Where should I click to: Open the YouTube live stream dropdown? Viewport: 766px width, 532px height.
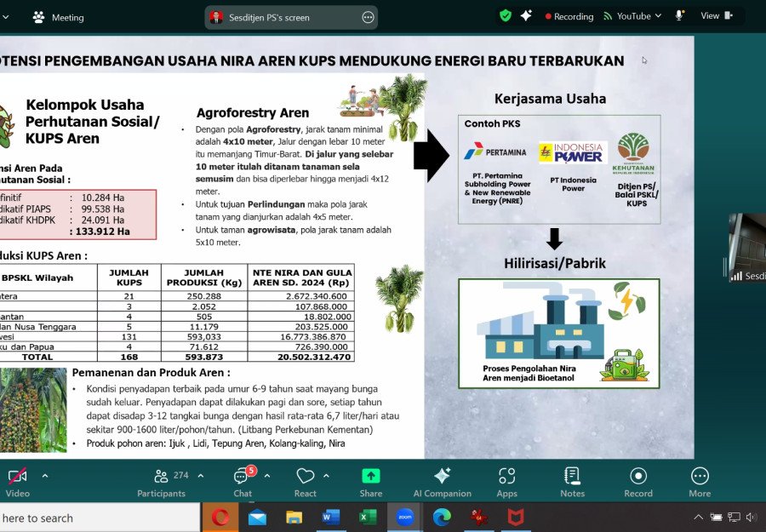pos(632,16)
